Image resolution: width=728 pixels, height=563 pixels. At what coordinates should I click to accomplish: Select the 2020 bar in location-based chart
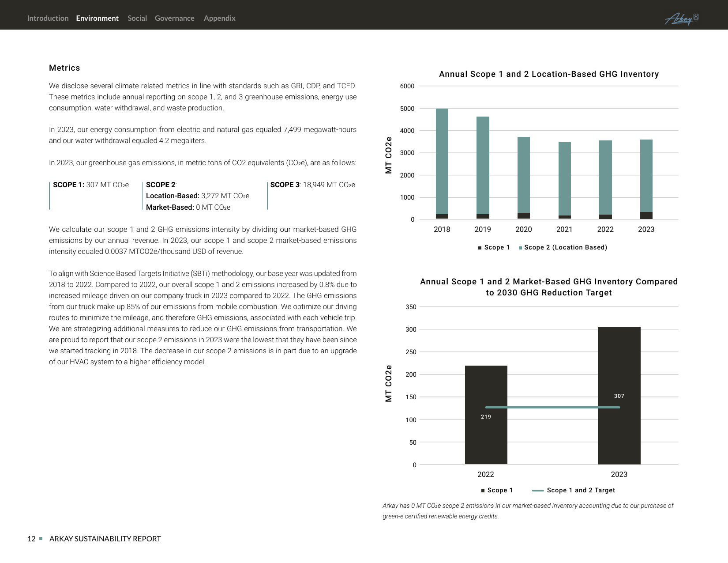click(524, 178)
